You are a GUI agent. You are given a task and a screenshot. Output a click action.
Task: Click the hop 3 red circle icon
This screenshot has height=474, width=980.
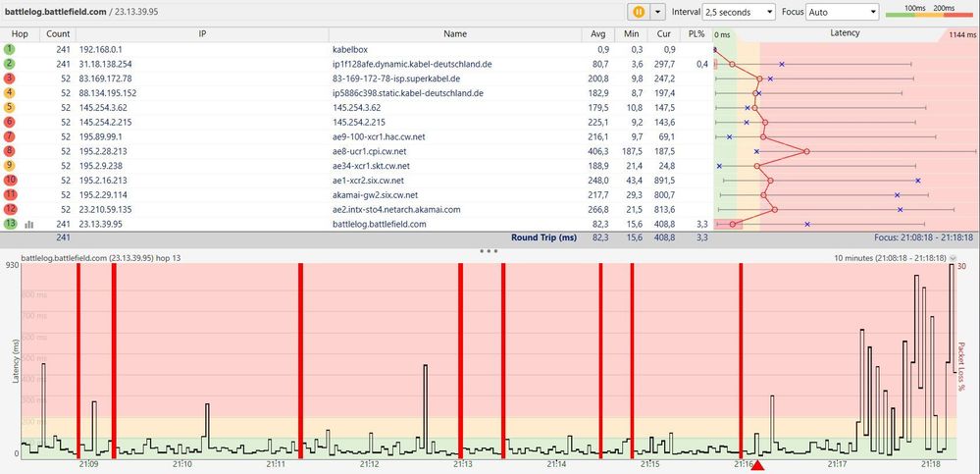(x=10, y=79)
